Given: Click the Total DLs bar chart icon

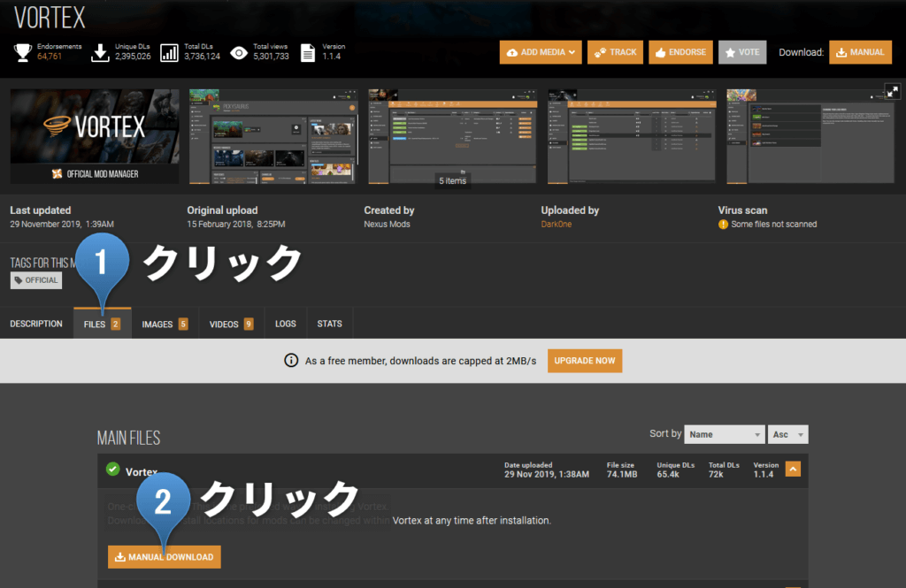Looking at the screenshot, I should [x=168, y=51].
